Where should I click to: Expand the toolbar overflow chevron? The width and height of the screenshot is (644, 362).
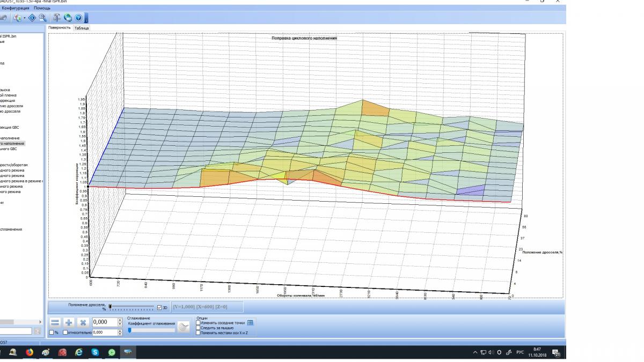pyautogui.click(x=86, y=18)
